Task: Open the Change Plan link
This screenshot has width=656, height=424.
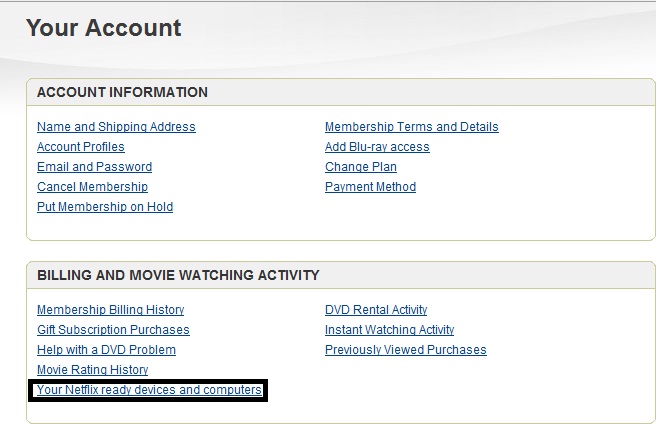Action: coord(361,167)
